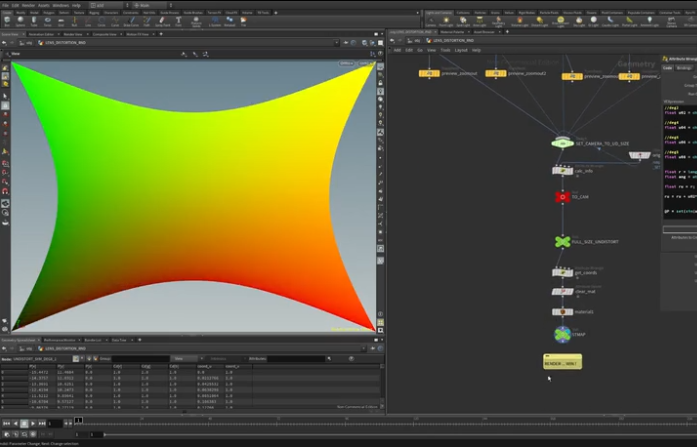
Task: Open the Render menu
Action: click(28, 5)
